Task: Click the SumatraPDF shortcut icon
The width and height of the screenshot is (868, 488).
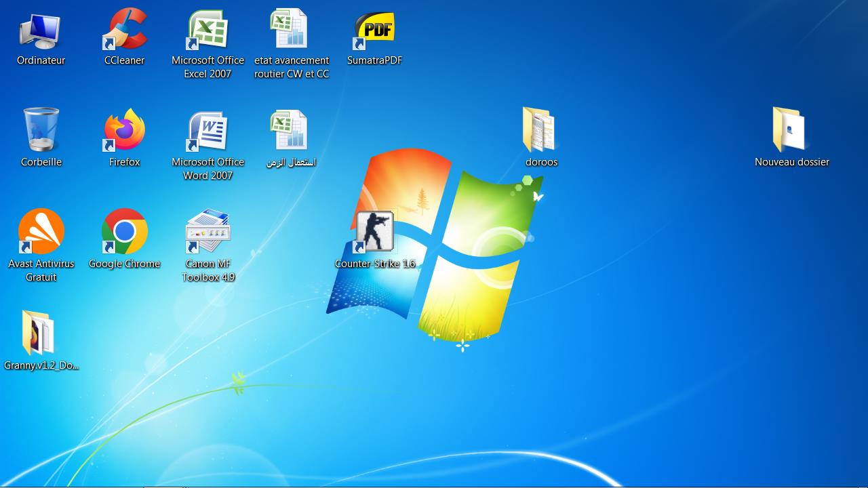Action: point(374,30)
